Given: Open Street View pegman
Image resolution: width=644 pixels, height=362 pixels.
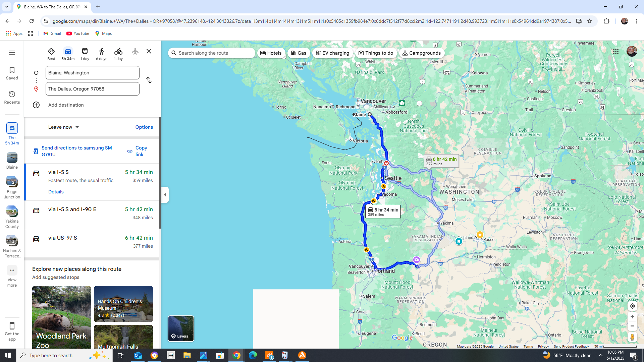Looking at the screenshot, I should pos(632,337).
